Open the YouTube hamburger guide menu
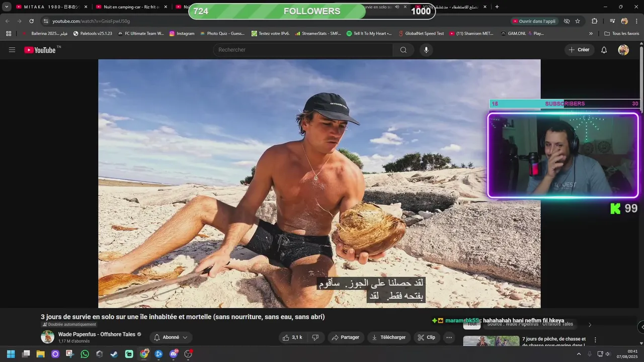644x362 pixels. [x=12, y=50]
